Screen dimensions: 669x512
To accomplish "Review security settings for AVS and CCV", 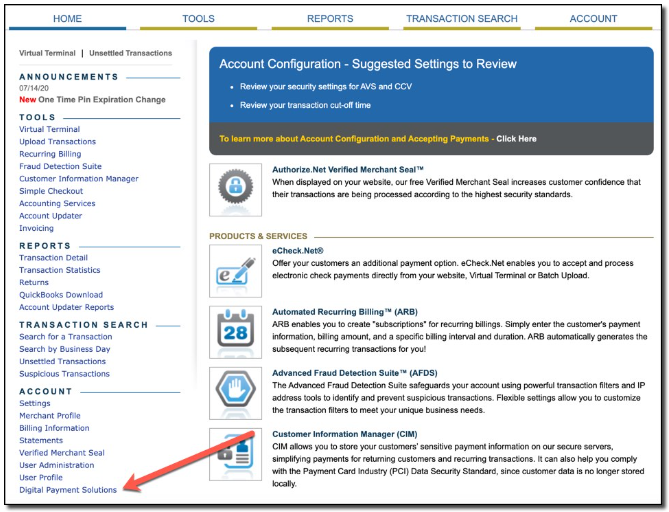I will (326, 87).
